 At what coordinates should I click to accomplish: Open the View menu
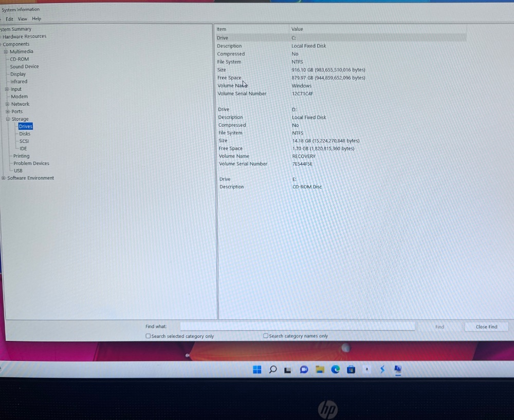point(23,19)
